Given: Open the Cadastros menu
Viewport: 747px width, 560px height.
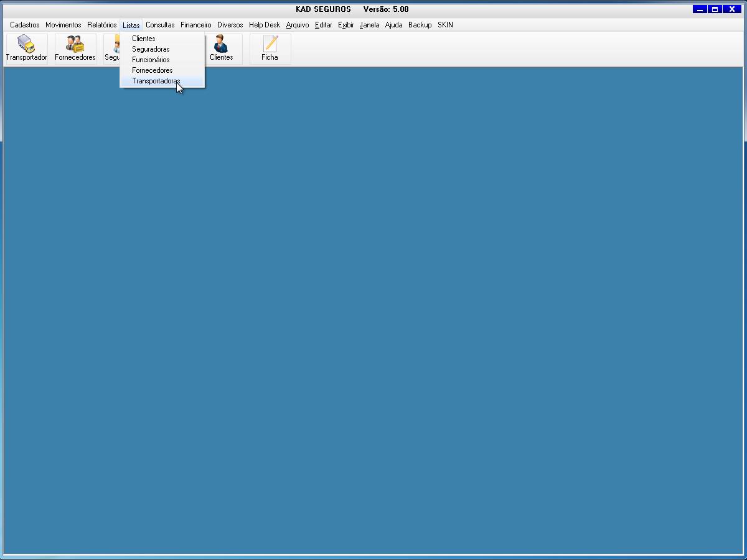Looking at the screenshot, I should (25, 25).
